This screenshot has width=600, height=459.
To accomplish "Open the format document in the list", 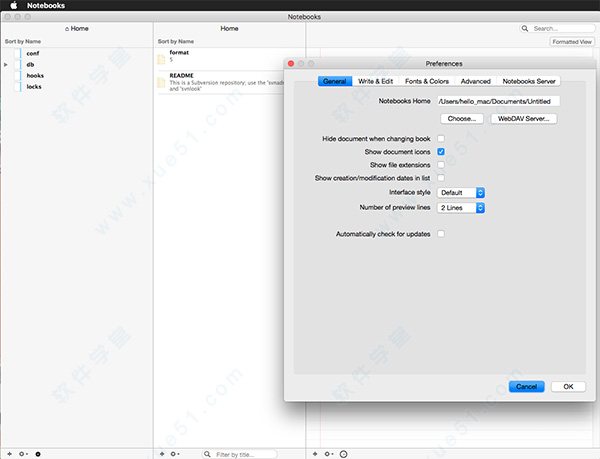I will click(x=220, y=57).
